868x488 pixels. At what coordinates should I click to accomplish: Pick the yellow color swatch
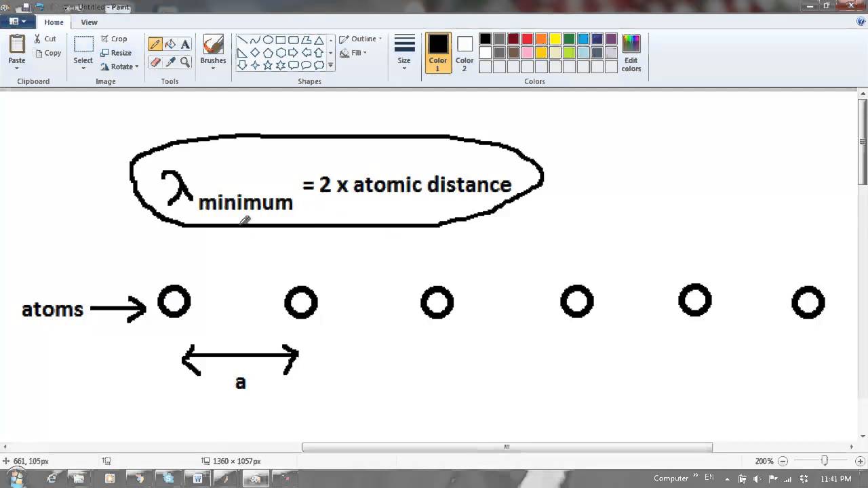(x=555, y=39)
